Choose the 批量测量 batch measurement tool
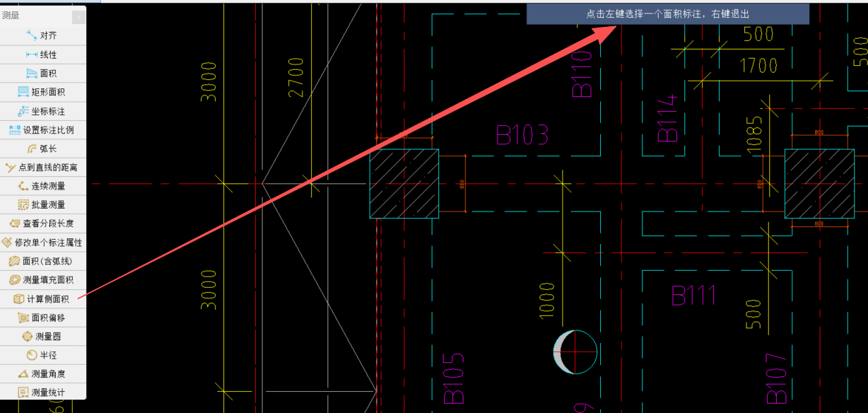 (42, 204)
